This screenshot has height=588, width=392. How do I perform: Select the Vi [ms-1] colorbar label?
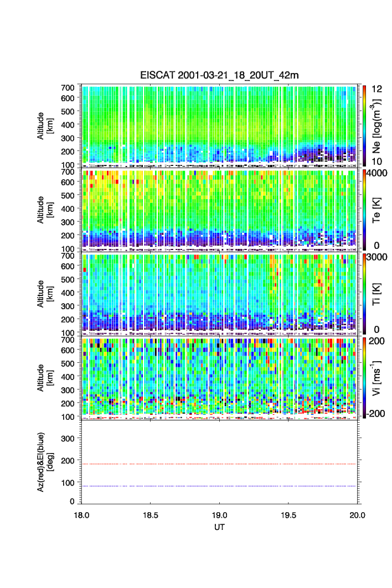[x=377, y=377]
